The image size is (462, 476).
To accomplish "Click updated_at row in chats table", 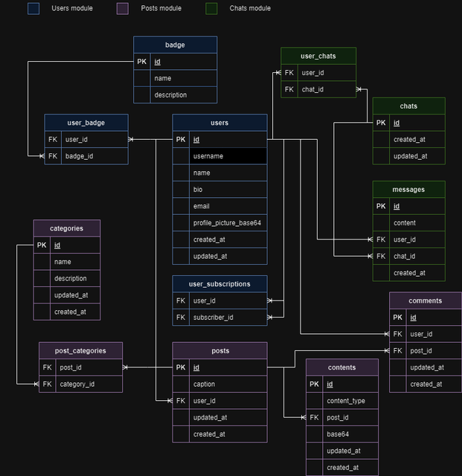I will (x=409, y=156).
